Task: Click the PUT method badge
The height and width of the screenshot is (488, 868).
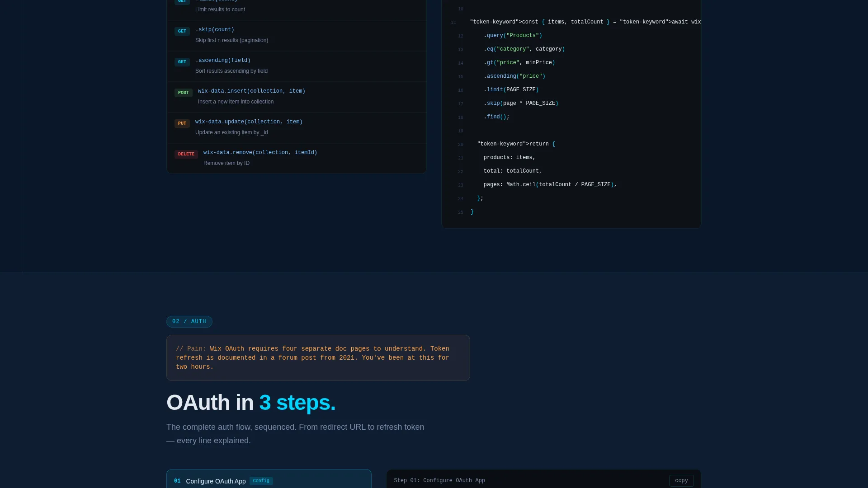Action: 182,123
